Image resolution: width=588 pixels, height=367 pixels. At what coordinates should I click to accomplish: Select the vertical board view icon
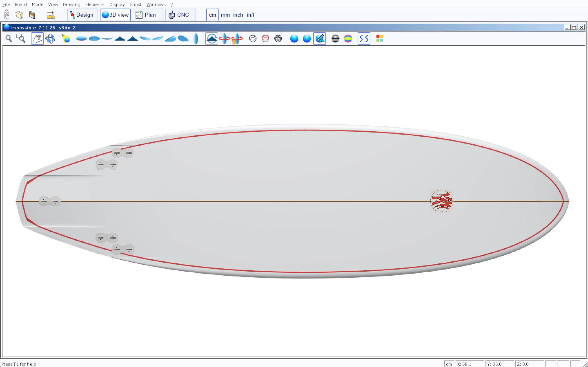196,39
